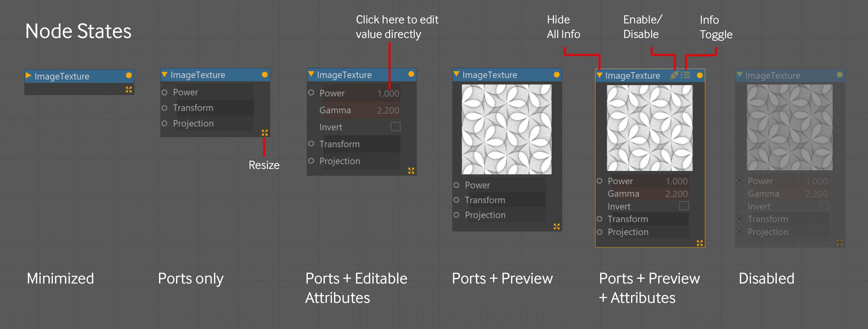
Task: Click the Enable/Disable plug icon in node header
Action: click(x=674, y=76)
